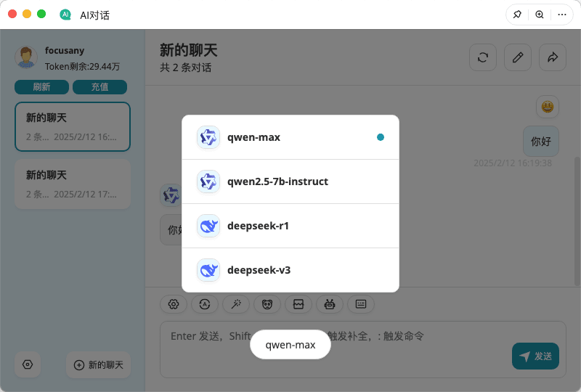Focus the message input text area
581x392 pixels.
point(363,349)
